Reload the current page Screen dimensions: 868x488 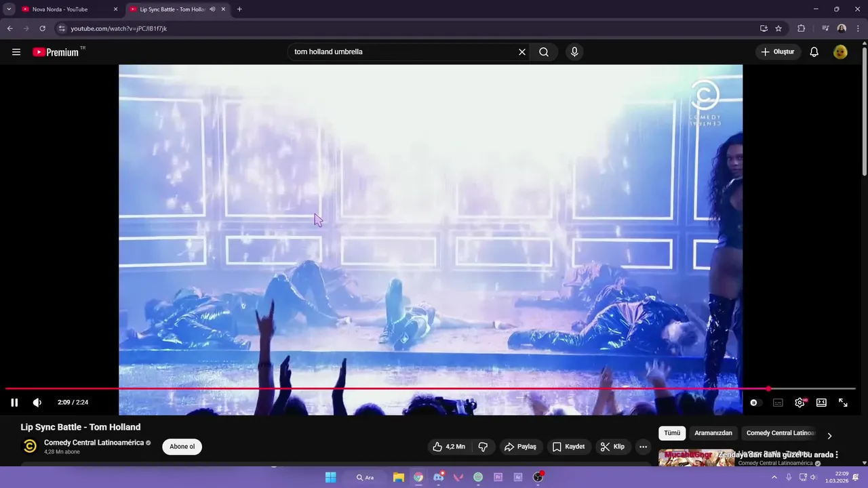[x=42, y=28]
